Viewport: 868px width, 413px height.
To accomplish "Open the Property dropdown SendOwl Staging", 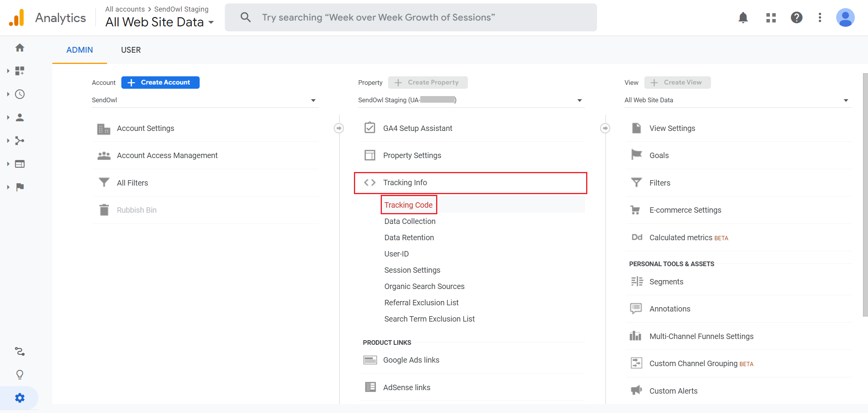I will pyautogui.click(x=471, y=100).
